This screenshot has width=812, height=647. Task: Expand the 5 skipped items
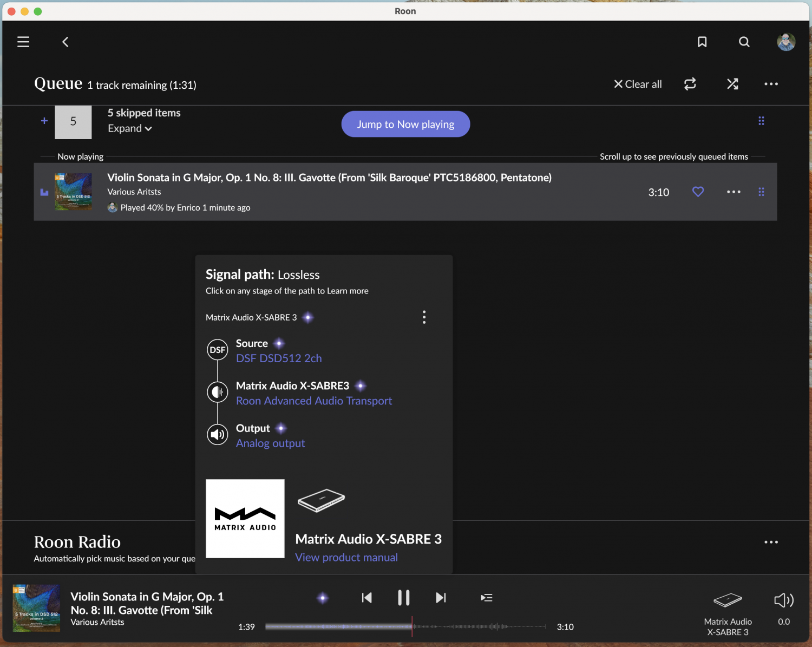click(x=130, y=128)
